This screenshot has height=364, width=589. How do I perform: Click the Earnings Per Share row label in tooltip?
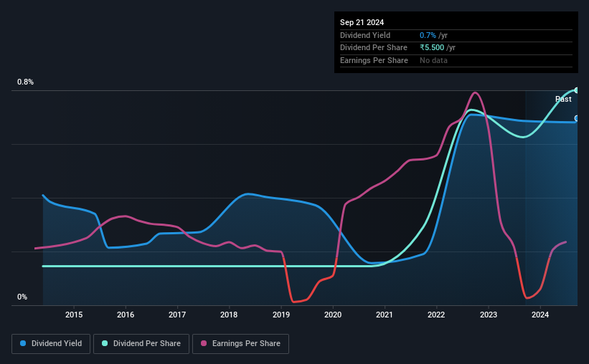374,60
